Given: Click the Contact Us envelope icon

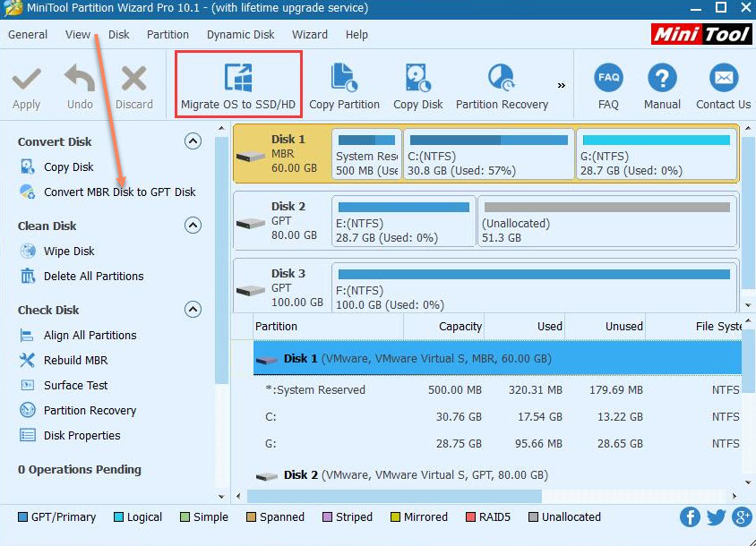Looking at the screenshot, I should click(x=723, y=78).
